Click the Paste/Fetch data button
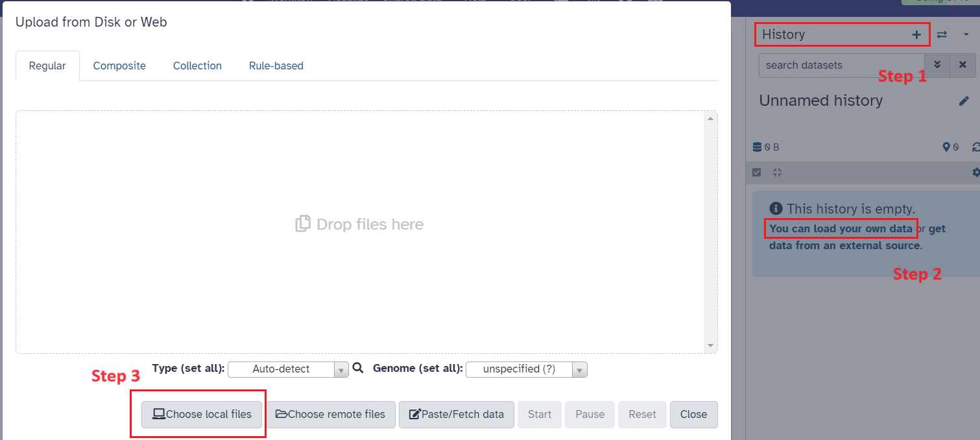Image resolution: width=980 pixels, height=440 pixels. coord(456,414)
